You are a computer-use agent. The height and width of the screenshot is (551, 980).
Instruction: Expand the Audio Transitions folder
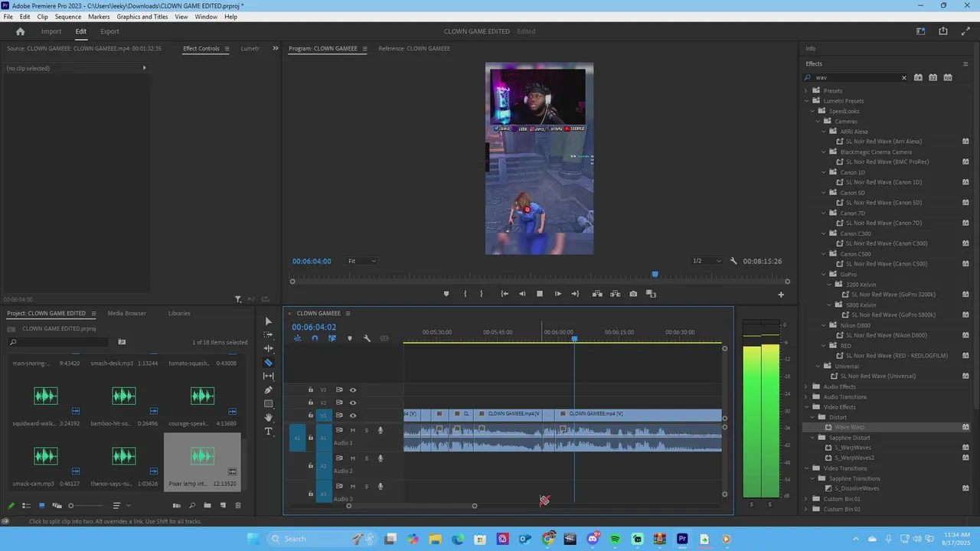coord(806,396)
